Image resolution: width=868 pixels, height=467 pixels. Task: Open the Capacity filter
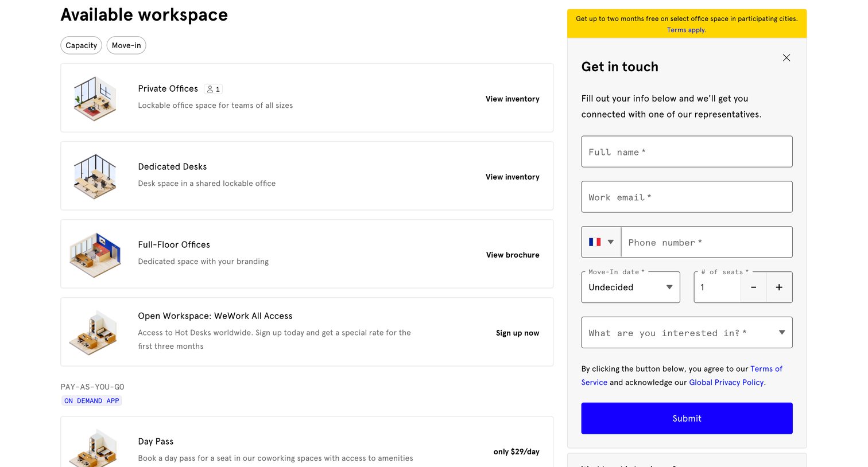81,45
